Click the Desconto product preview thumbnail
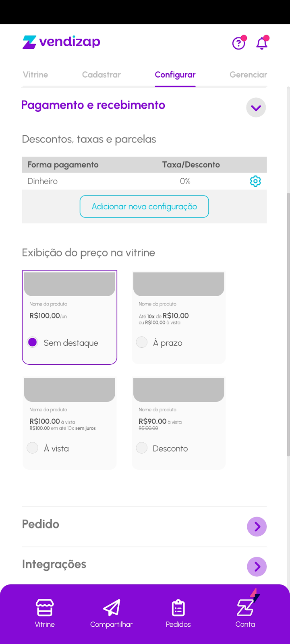Image resolution: width=290 pixels, height=644 pixels. (x=178, y=390)
